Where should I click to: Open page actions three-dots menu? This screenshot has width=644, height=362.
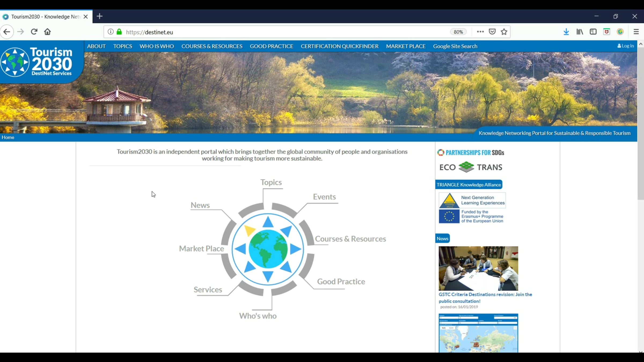coord(480,32)
